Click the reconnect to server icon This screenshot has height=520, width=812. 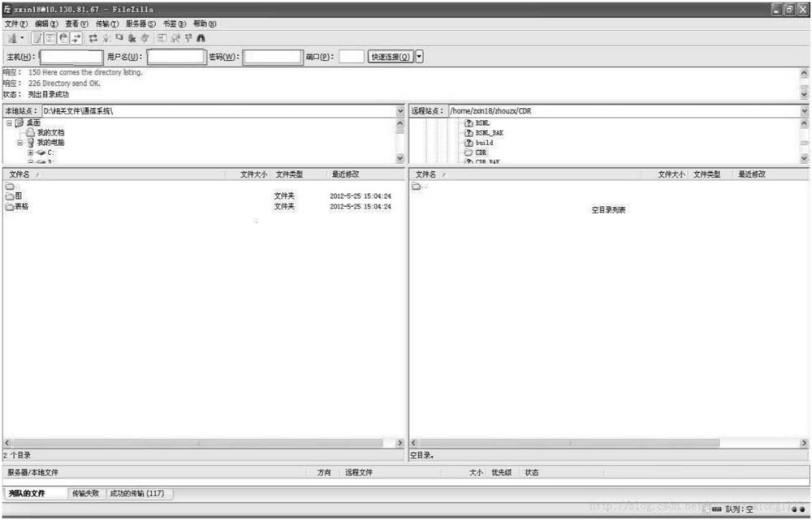(145, 38)
